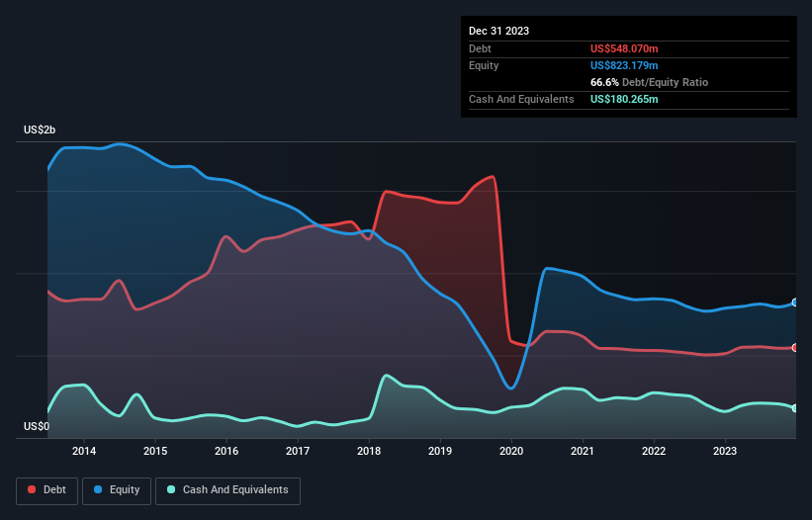
Task: Click the US$0 y-axis label
Action: 37,426
